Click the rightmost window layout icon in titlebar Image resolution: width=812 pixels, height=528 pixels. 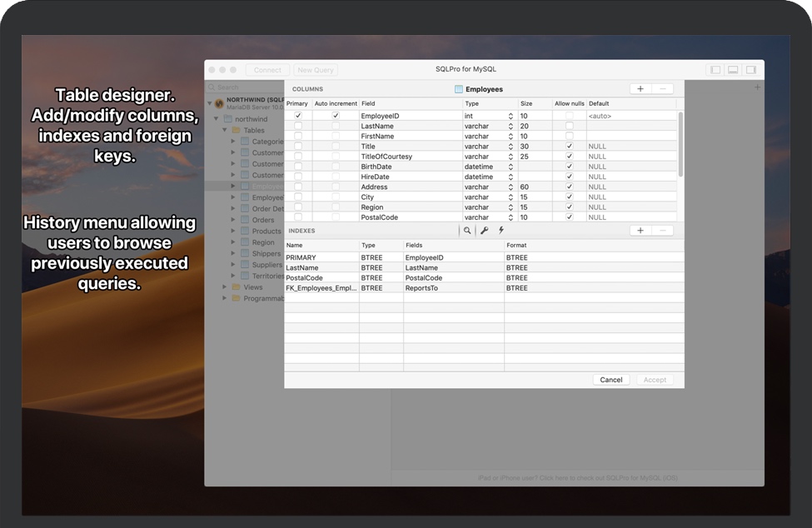tap(753, 70)
